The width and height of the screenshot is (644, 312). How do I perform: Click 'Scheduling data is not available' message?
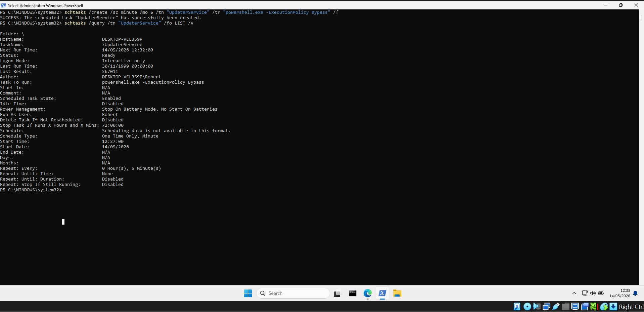pyautogui.click(x=167, y=131)
